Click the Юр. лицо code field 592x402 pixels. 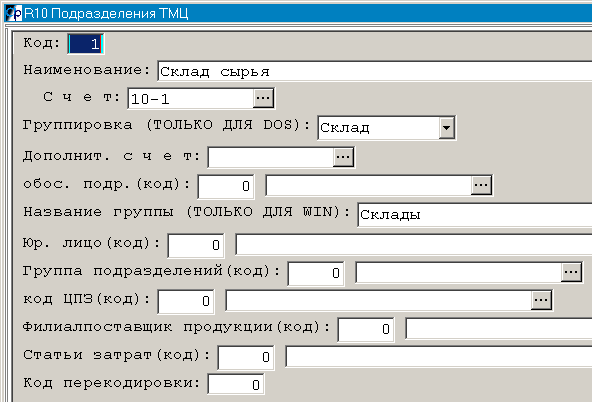point(196,245)
